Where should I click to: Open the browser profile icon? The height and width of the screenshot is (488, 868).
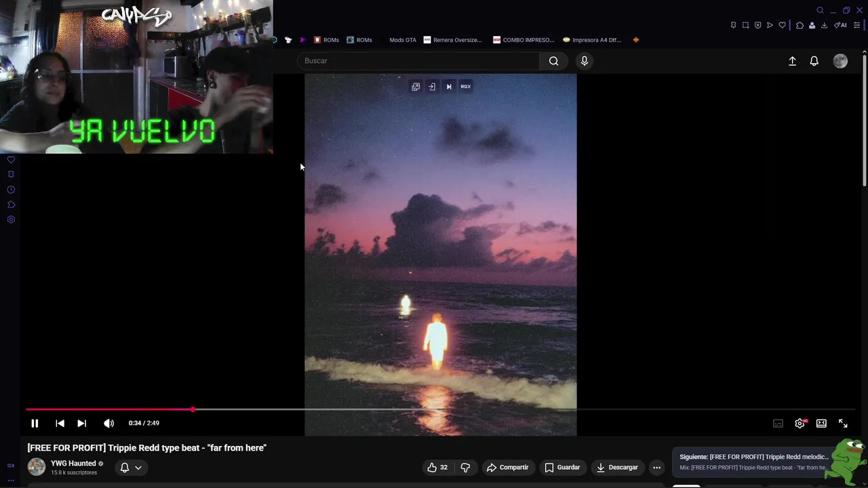coord(812,25)
